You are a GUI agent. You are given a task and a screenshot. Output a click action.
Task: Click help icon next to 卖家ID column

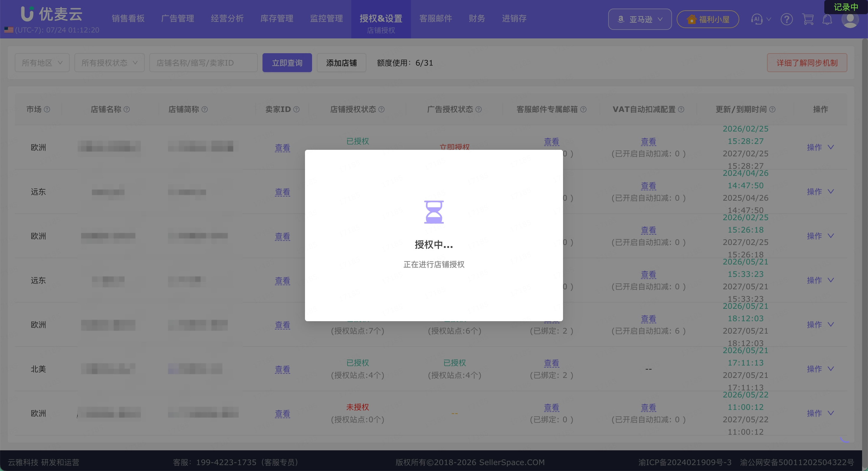(x=296, y=109)
